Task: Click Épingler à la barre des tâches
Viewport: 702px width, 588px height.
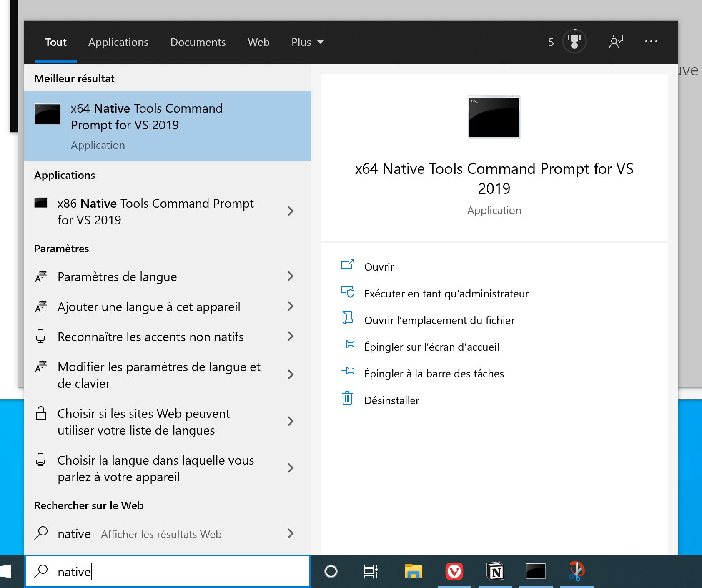Action: coord(434,373)
